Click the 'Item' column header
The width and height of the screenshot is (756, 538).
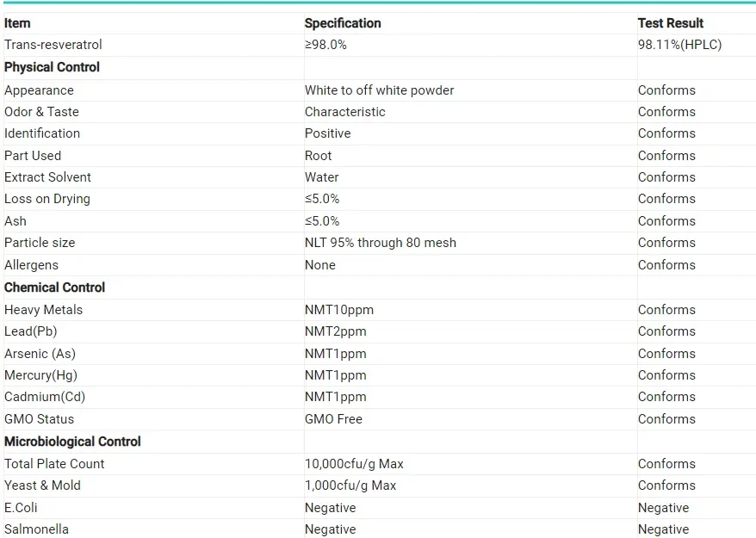click(x=17, y=23)
